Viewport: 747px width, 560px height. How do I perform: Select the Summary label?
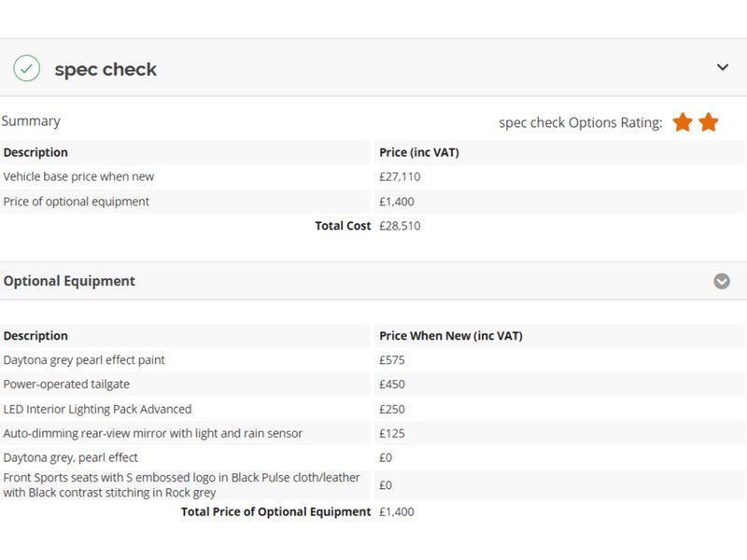(x=31, y=121)
